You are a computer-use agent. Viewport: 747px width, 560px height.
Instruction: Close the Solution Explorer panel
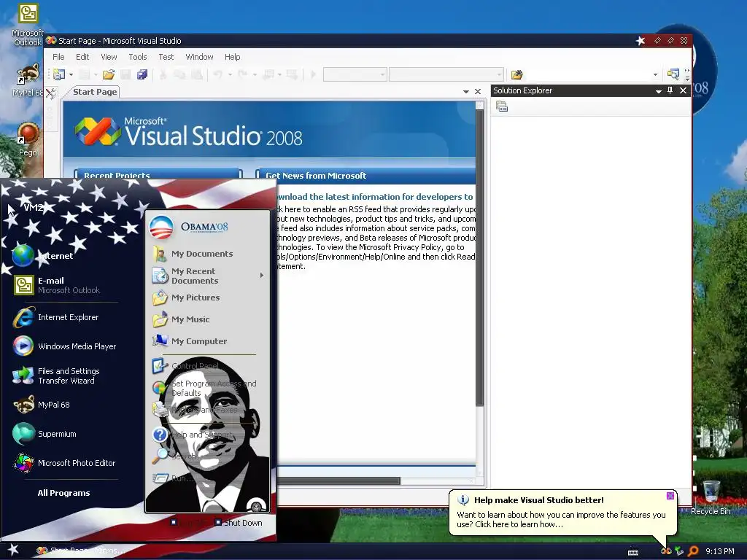click(x=683, y=90)
